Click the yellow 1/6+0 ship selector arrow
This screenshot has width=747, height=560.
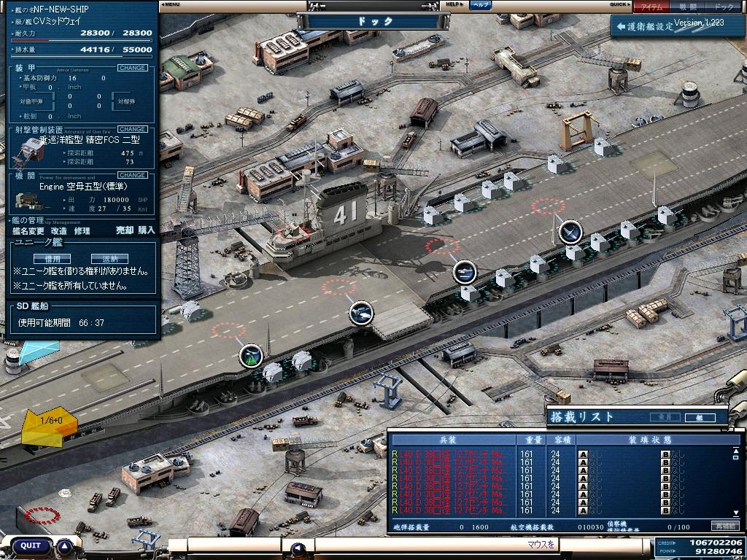click(50, 426)
